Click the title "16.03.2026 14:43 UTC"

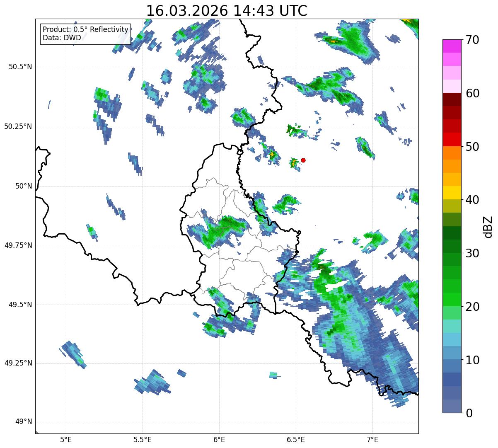227,10
